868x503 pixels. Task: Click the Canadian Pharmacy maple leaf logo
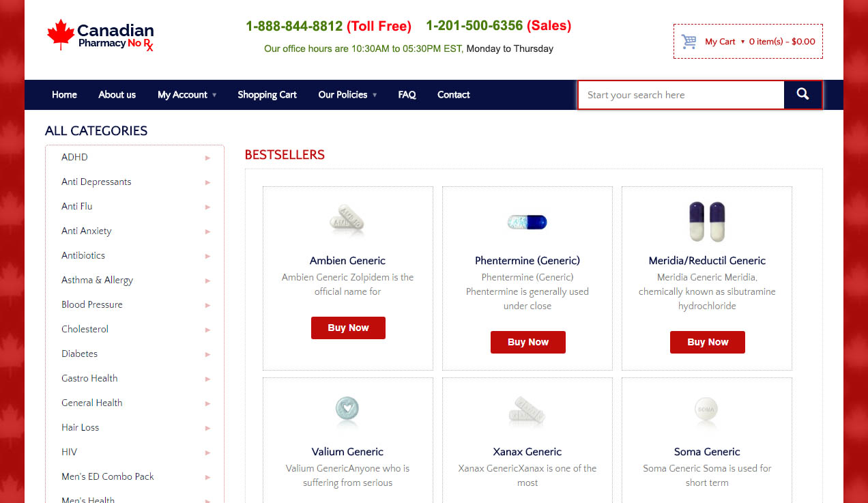pyautogui.click(x=61, y=35)
